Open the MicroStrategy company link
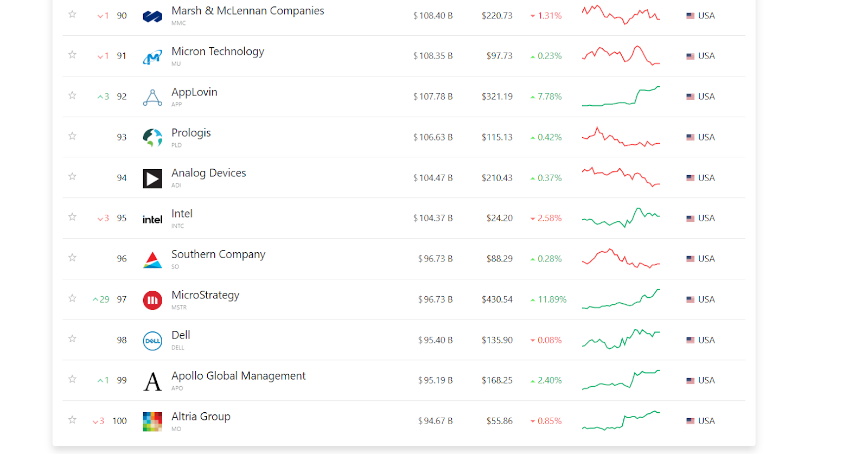This screenshot has width=868, height=454. pyautogui.click(x=205, y=295)
